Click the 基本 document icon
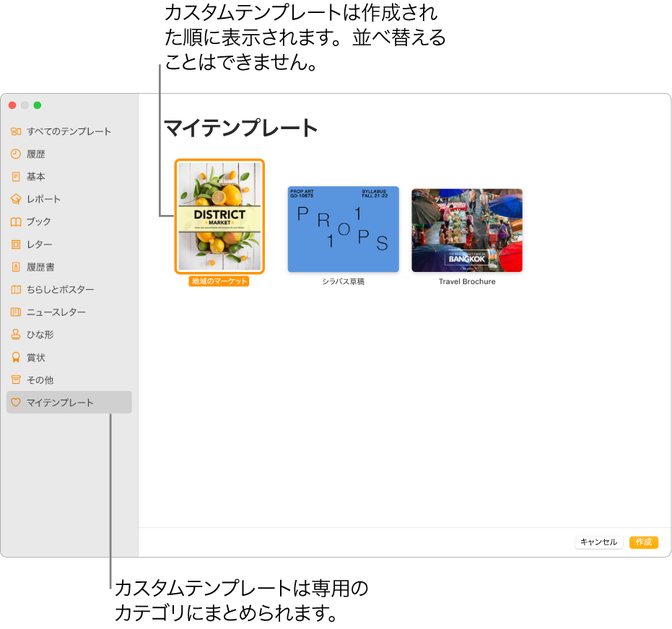Screen dimensions: 672x629 pos(16,177)
